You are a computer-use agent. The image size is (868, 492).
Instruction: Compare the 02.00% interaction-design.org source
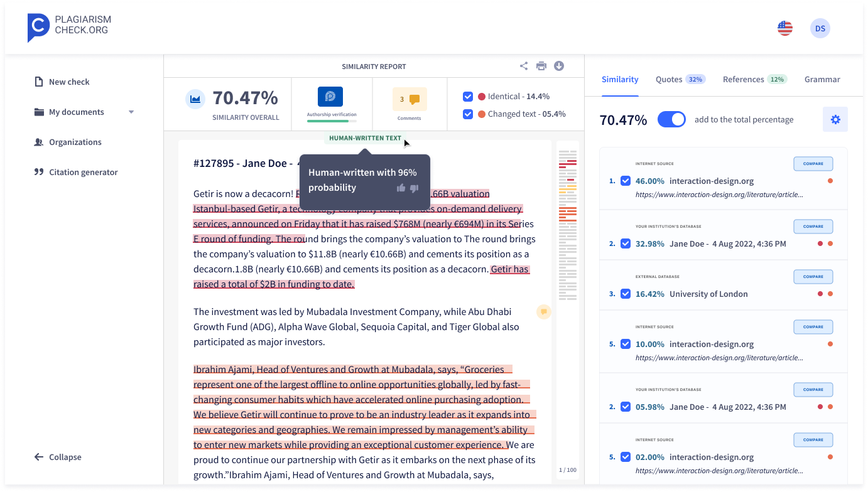coord(813,440)
